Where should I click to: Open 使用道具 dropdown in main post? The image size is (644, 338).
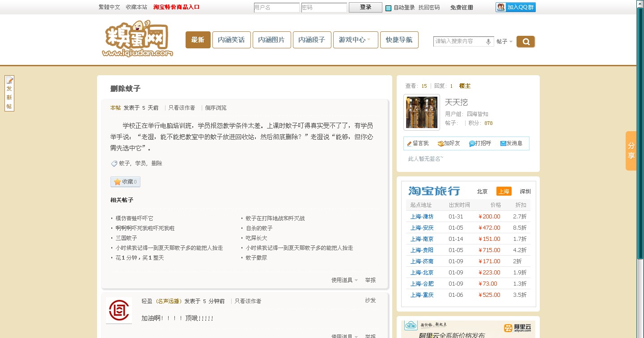pyautogui.click(x=344, y=280)
